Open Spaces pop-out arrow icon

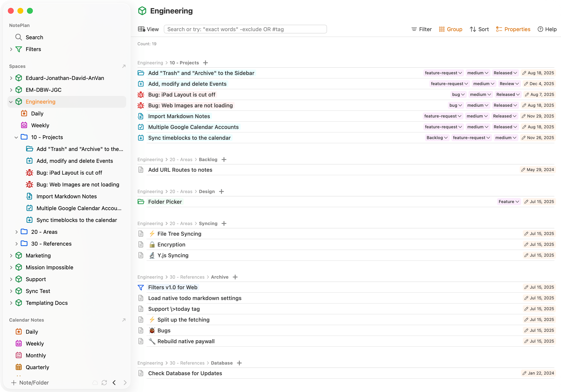124,66
